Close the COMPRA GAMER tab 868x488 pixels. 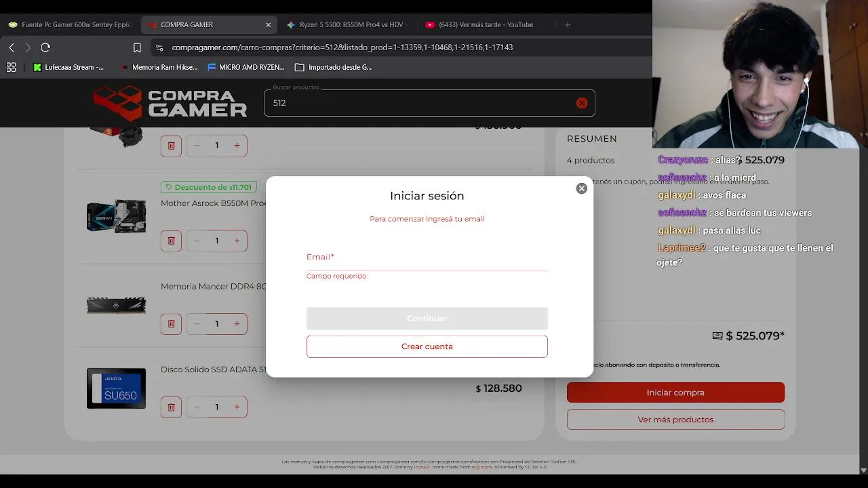(269, 24)
